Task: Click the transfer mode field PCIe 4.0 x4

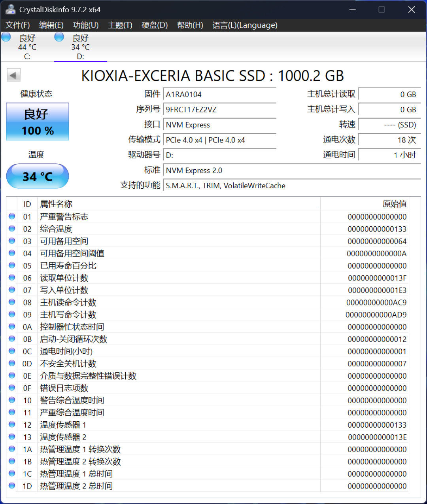Action: click(219, 140)
